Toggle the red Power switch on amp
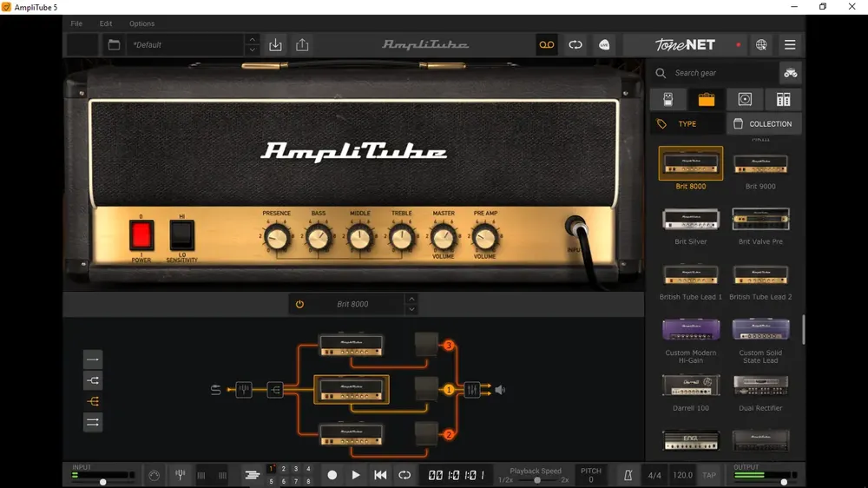868x488 pixels. coord(141,234)
